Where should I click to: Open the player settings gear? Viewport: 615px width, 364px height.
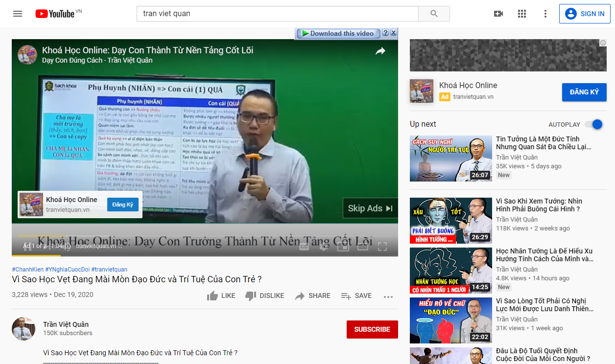click(x=324, y=247)
